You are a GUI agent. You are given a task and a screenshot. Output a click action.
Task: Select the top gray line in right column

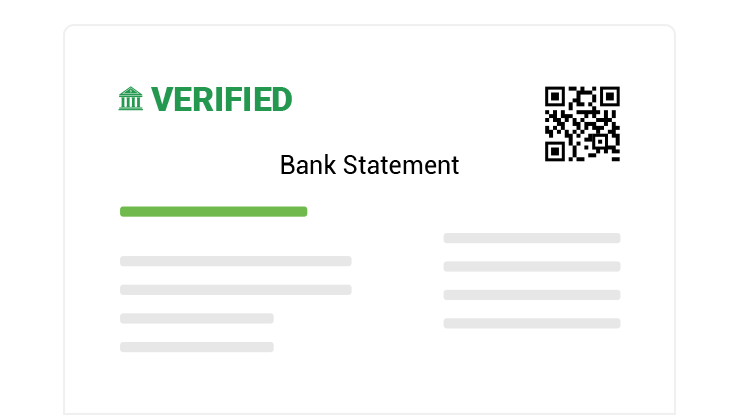531,238
